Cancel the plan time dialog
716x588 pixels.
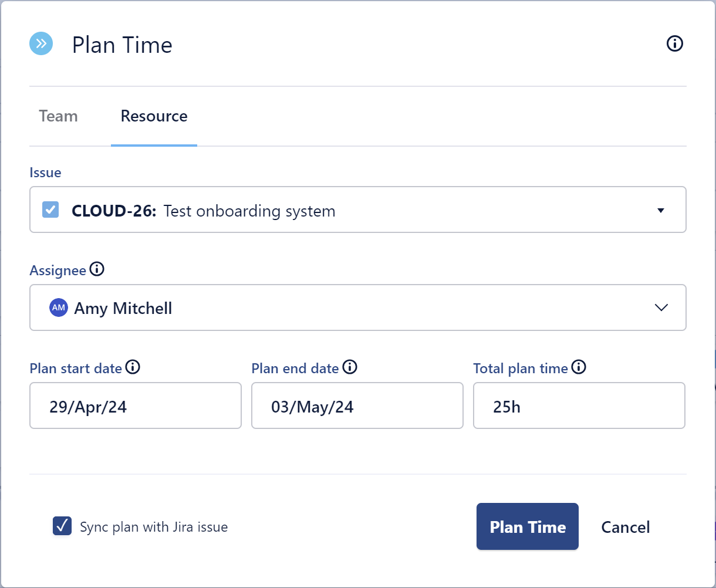pyautogui.click(x=624, y=526)
